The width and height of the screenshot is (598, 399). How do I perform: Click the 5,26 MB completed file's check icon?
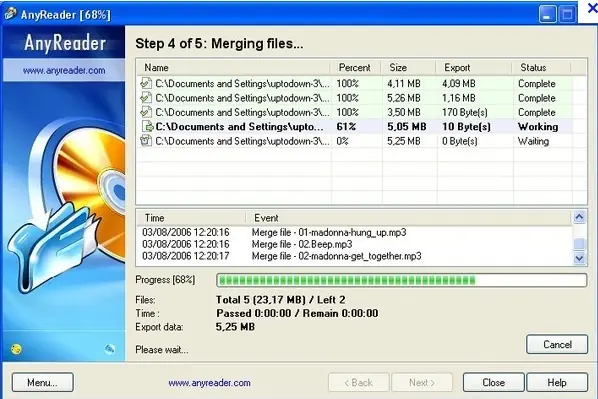click(146, 98)
